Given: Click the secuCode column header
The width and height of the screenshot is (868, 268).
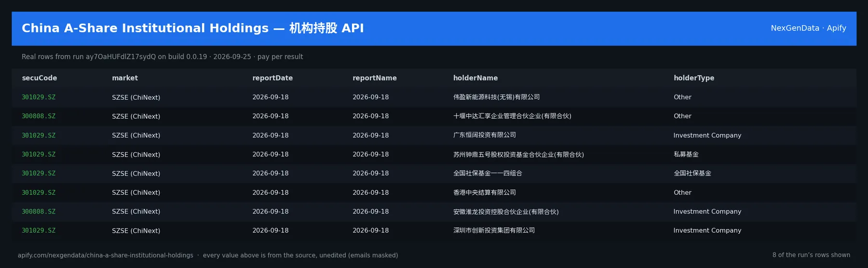Looking at the screenshot, I should pos(40,78).
